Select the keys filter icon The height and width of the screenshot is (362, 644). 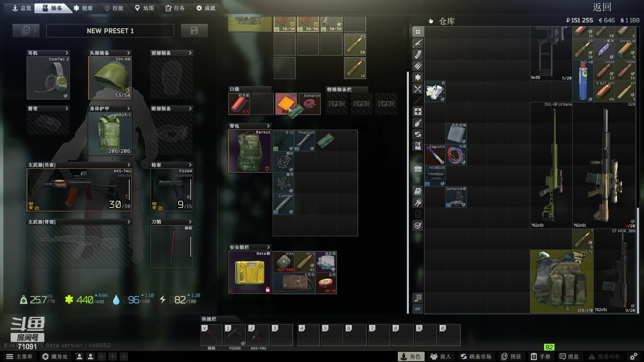tap(418, 203)
